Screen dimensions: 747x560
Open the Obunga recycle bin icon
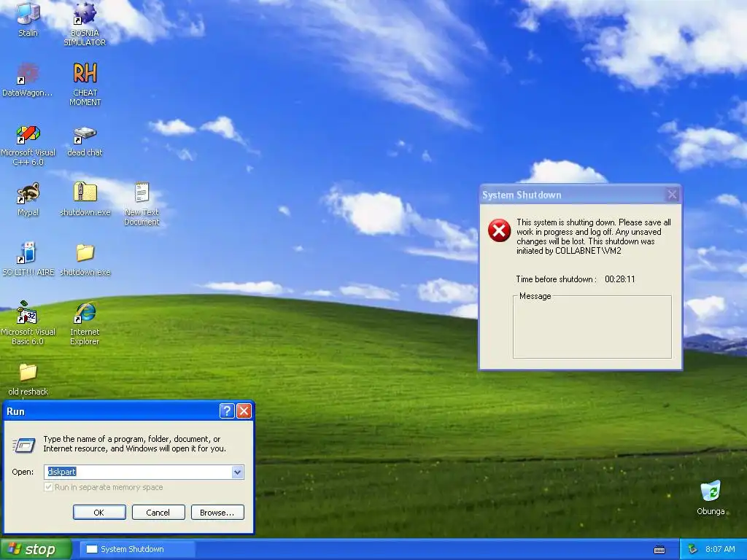coord(711,497)
